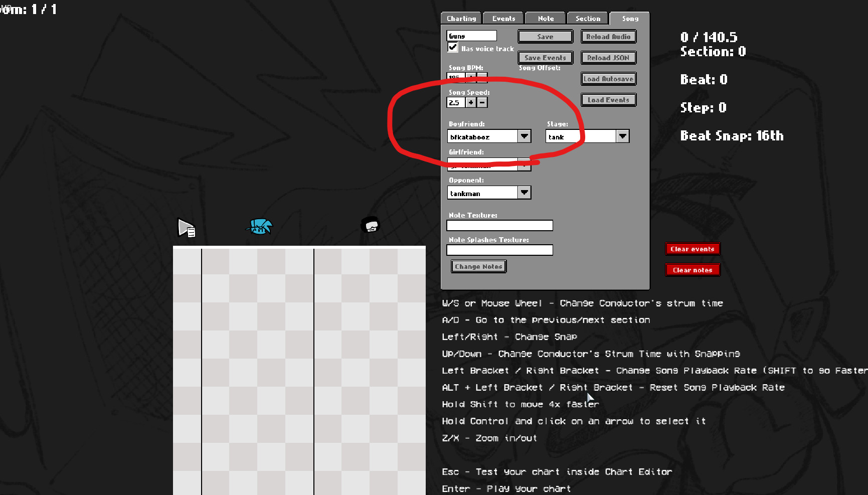
Task: Click the Load Autosave button
Action: click(x=608, y=79)
